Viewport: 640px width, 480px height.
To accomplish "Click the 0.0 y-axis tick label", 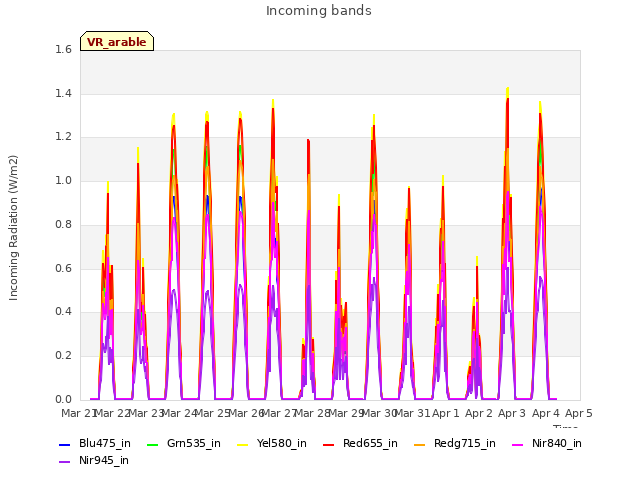I will coord(64,399).
